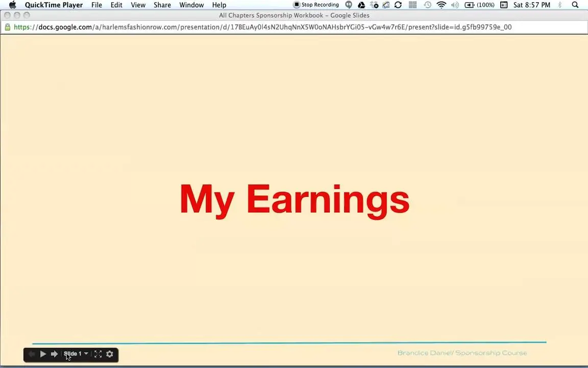Click the Brandice Daniel Sponsorship Course footer text

coord(462,353)
